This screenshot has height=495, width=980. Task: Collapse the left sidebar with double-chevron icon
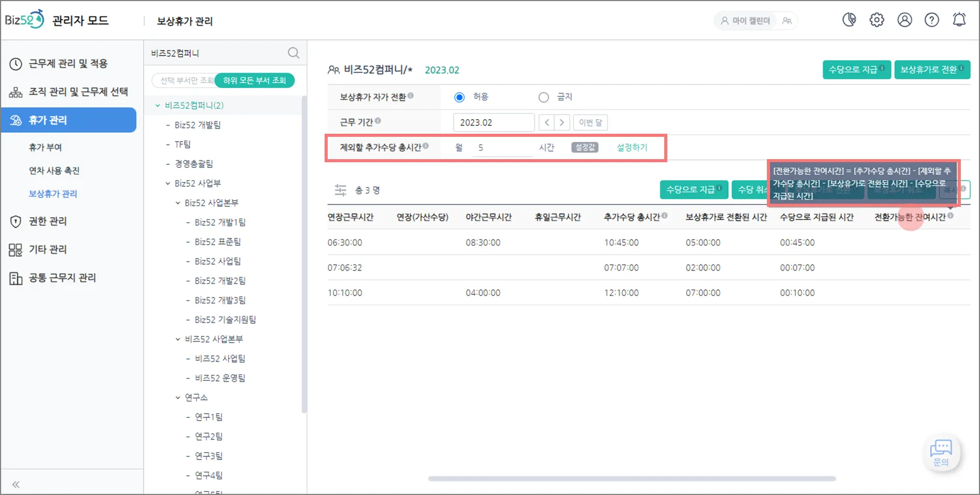click(16, 485)
